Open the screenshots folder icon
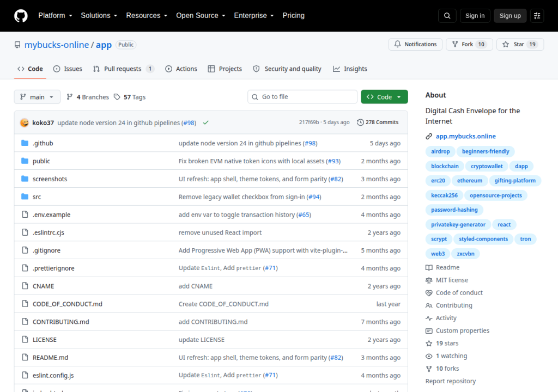The image size is (558, 392). pyautogui.click(x=25, y=179)
